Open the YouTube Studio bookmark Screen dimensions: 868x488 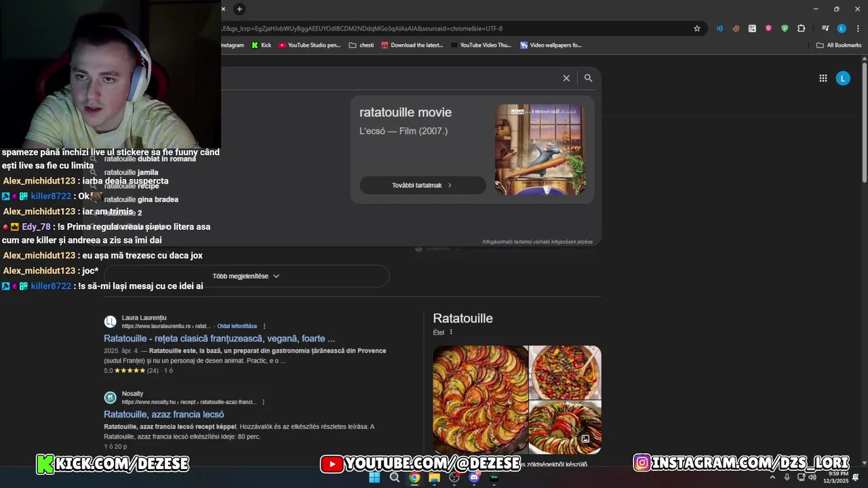[x=309, y=45]
